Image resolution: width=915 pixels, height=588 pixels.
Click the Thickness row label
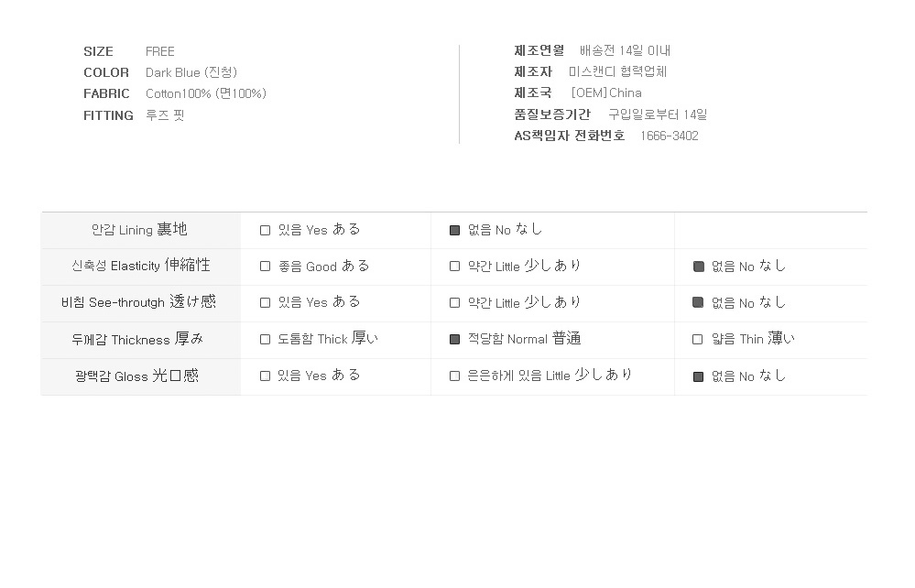pyautogui.click(x=137, y=340)
